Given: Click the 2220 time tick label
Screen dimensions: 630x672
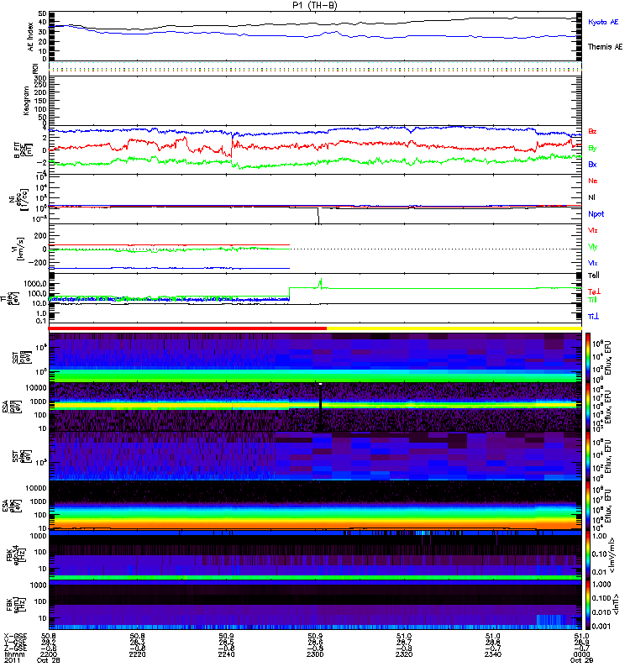Looking at the screenshot, I should point(138,654).
